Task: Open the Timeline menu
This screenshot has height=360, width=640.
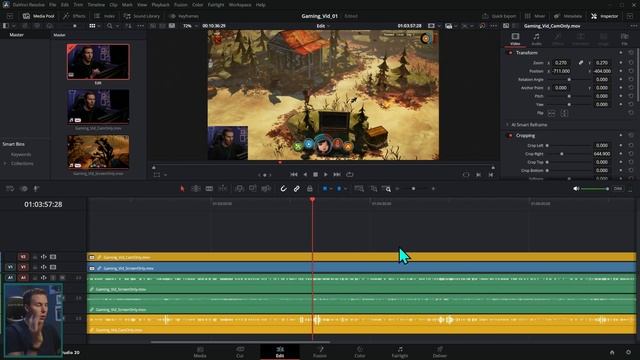Action: point(96,5)
